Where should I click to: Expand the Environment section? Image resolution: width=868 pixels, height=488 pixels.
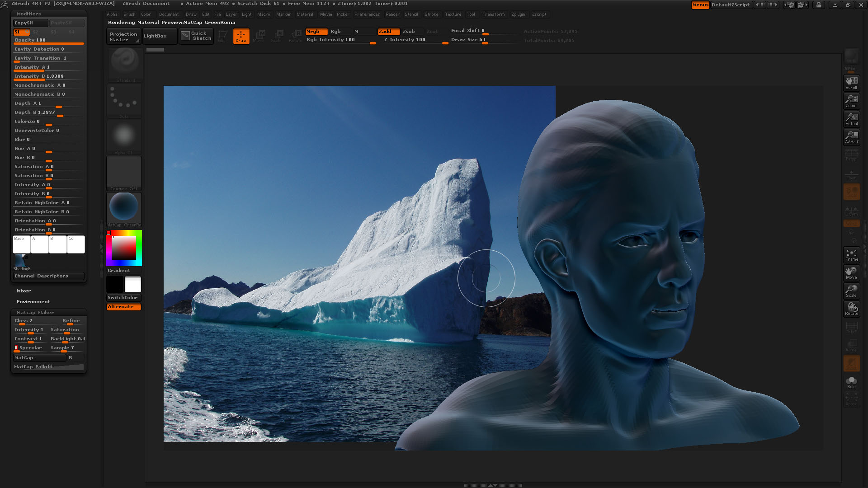coord(33,302)
